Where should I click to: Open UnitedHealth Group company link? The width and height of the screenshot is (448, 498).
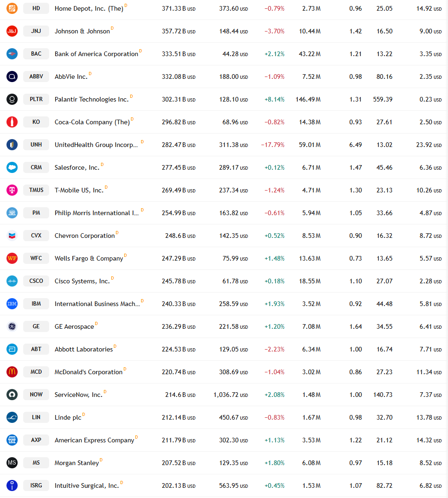(x=96, y=145)
